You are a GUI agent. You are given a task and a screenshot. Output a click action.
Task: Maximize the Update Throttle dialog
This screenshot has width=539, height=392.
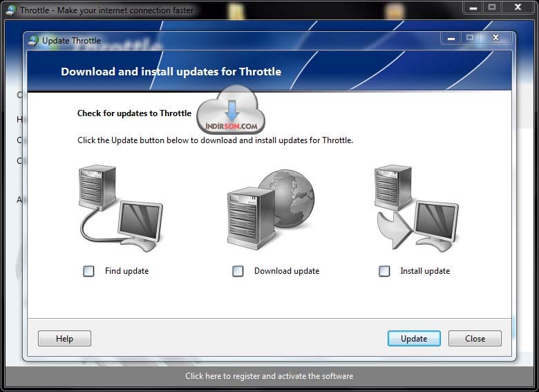pyautogui.click(x=470, y=38)
